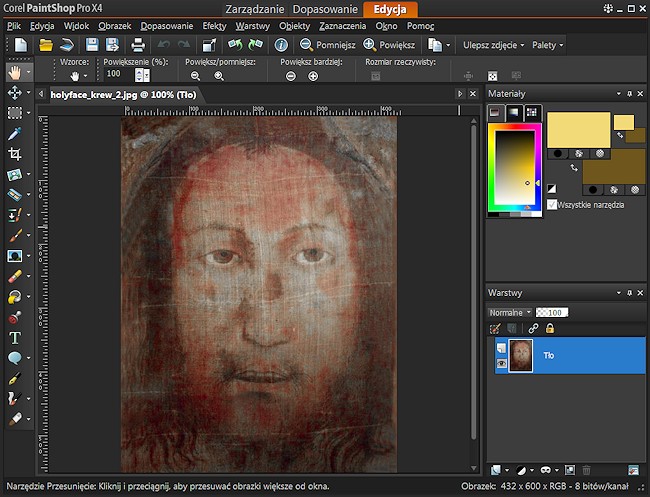Open the Obrazek menu

coord(114,26)
